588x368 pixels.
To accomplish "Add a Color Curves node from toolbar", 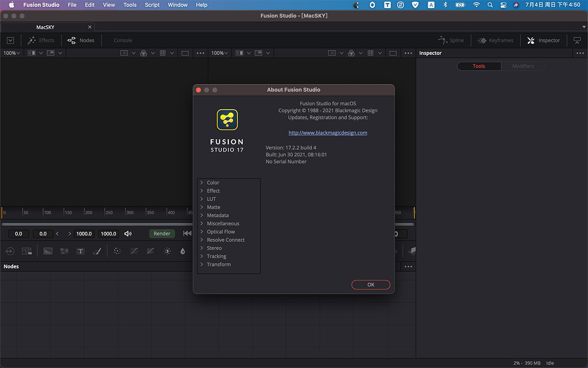I will coord(134,251).
